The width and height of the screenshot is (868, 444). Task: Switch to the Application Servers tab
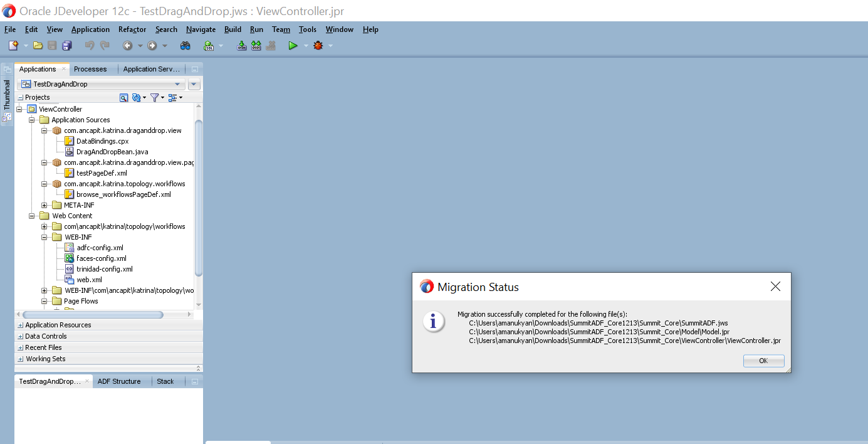click(x=152, y=69)
